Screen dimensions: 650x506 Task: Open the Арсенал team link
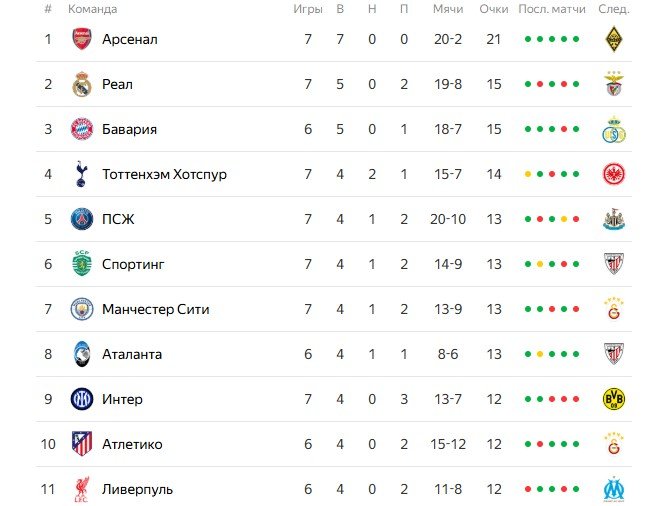(x=130, y=39)
